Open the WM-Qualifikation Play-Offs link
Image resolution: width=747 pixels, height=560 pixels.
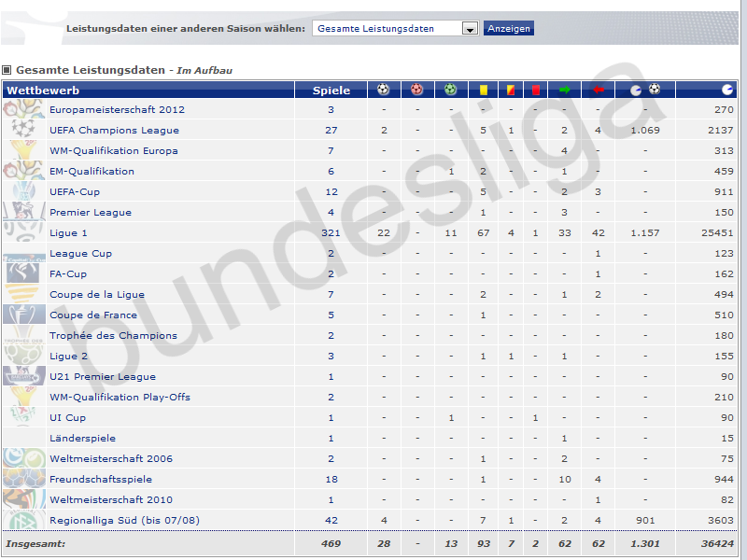coord(120,396)
